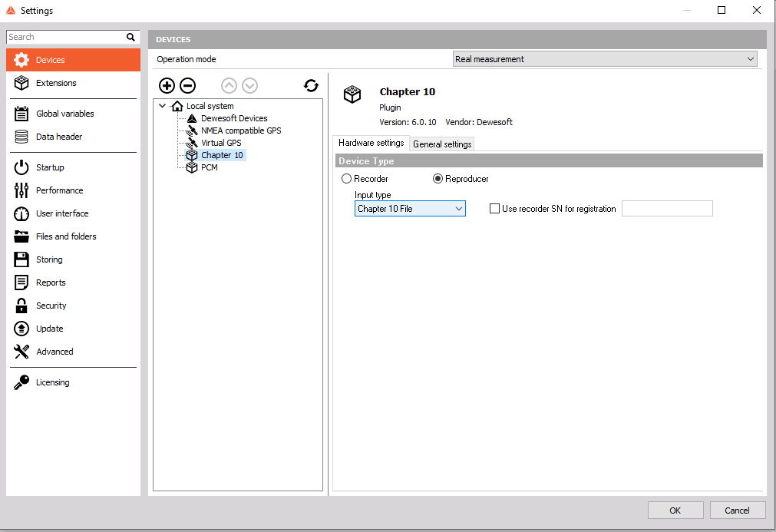Maximize the Settings window

(722, 11)
